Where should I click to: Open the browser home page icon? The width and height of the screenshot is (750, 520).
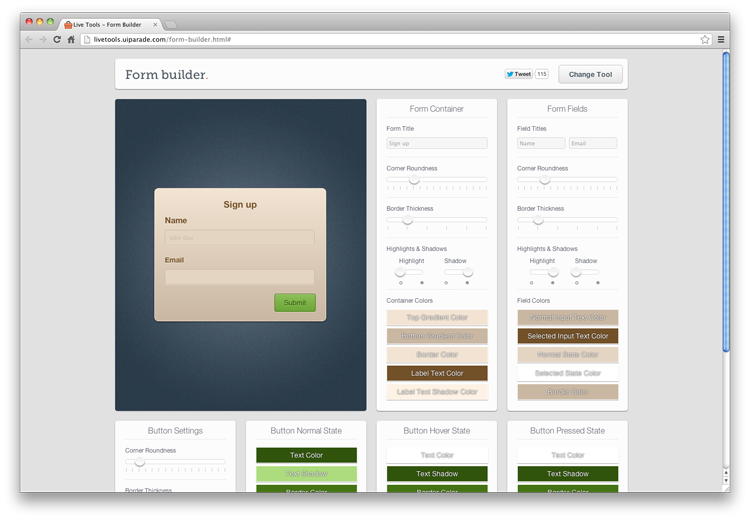tap(71, 39)
